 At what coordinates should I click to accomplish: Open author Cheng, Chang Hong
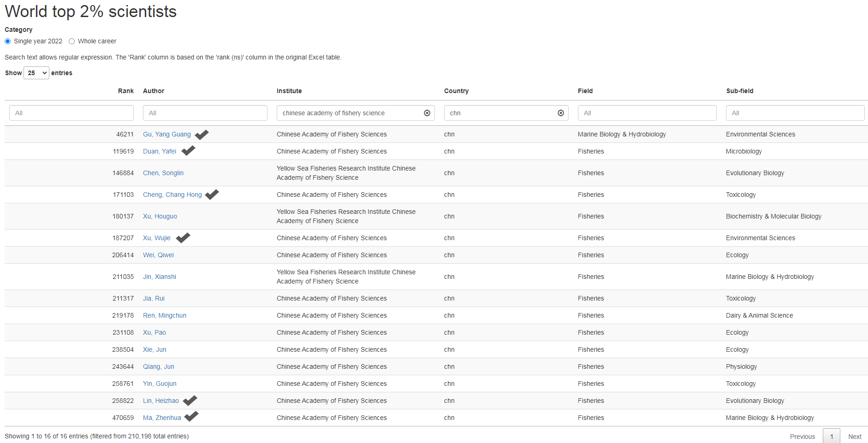point(172,195)
